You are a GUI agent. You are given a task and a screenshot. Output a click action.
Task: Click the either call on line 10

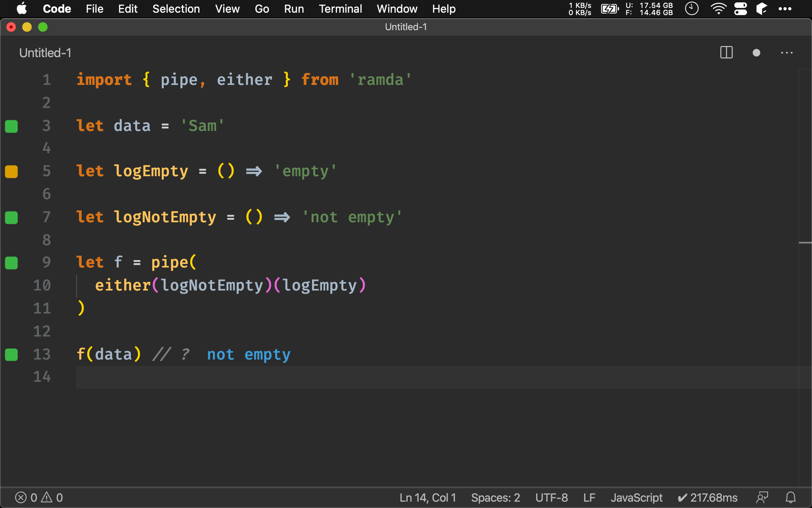(x=123, y=285)
